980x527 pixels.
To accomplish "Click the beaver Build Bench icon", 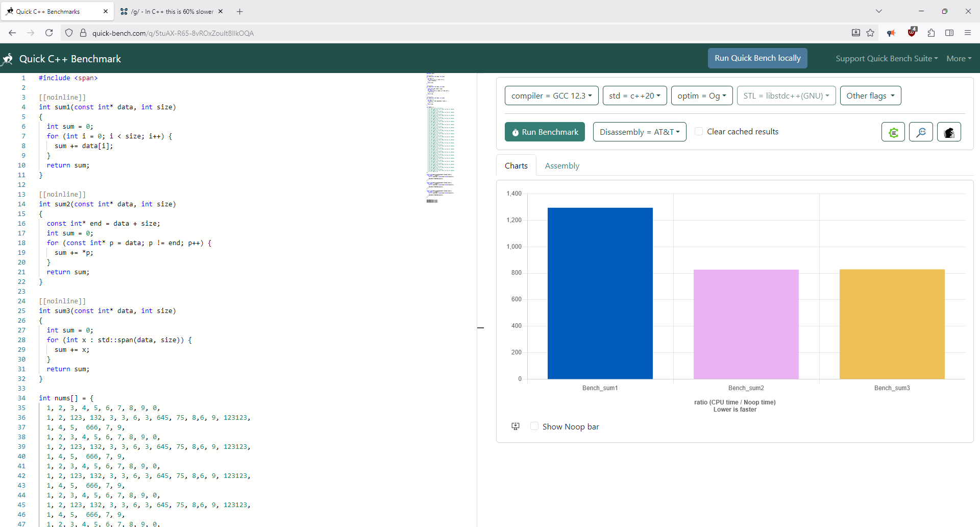I will (x=949, y=132).
